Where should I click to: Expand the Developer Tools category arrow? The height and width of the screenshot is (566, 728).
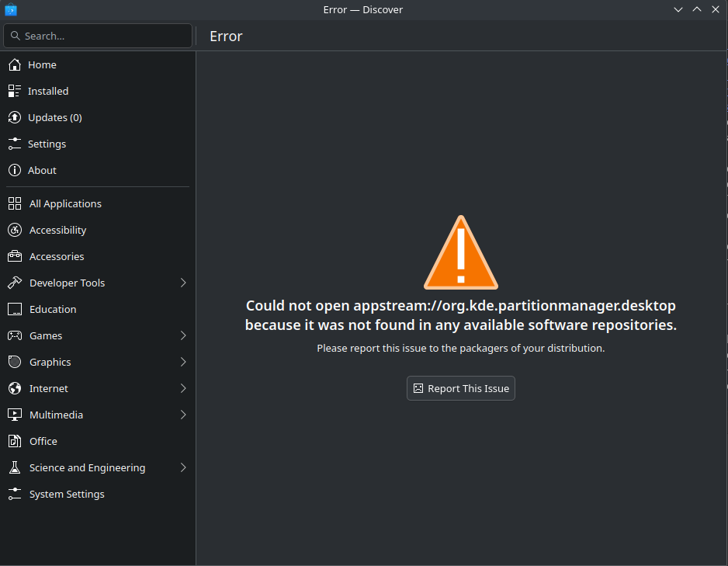[183, 283]
